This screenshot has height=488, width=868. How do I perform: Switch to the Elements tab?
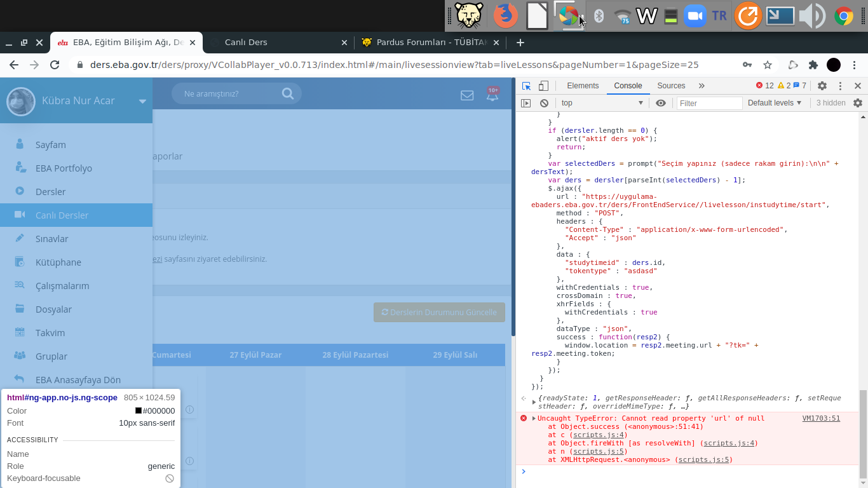583,86
